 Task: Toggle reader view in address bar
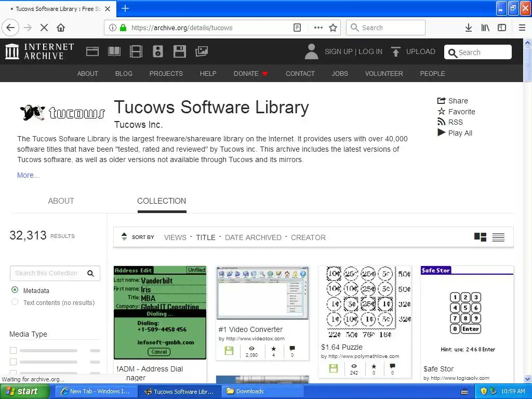tap(297, 28)
